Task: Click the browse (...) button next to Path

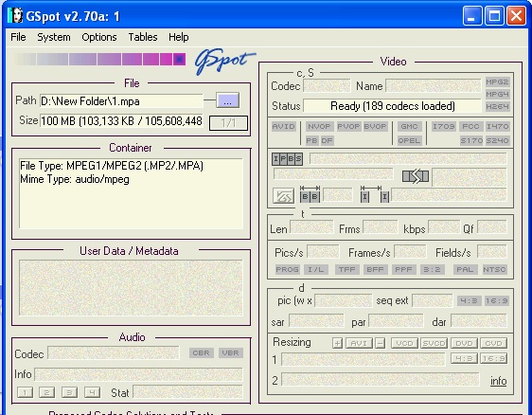Action: (227, 100)
